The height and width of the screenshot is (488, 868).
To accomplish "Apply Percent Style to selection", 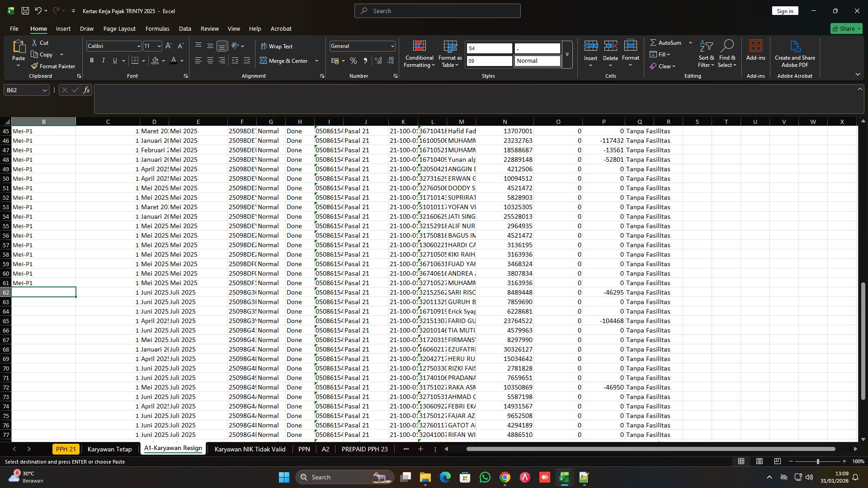I will point(354,61).
